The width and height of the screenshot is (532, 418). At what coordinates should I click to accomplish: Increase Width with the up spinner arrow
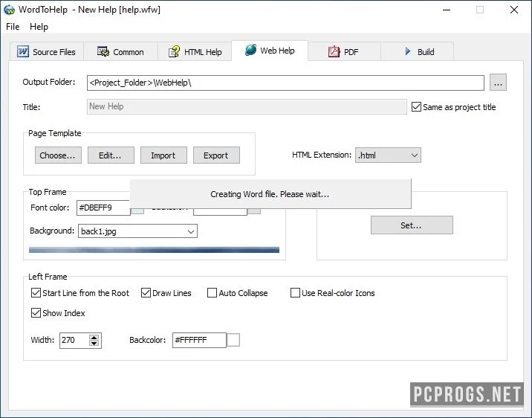pos(94,337)
